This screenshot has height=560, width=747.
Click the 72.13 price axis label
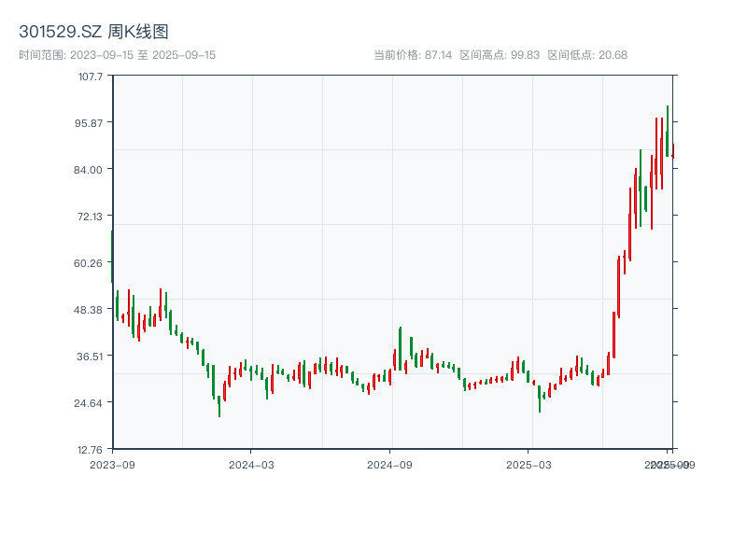(88, 216)
